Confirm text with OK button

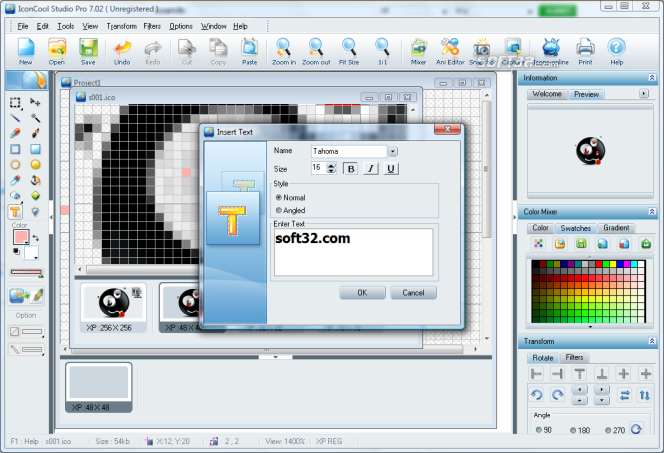click(x=362, y=293)
